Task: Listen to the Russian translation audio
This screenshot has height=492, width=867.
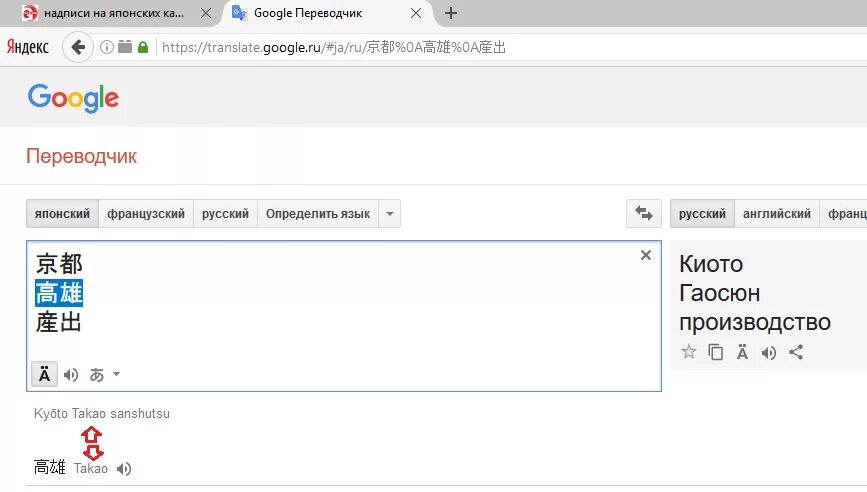Action: point(769,353)
